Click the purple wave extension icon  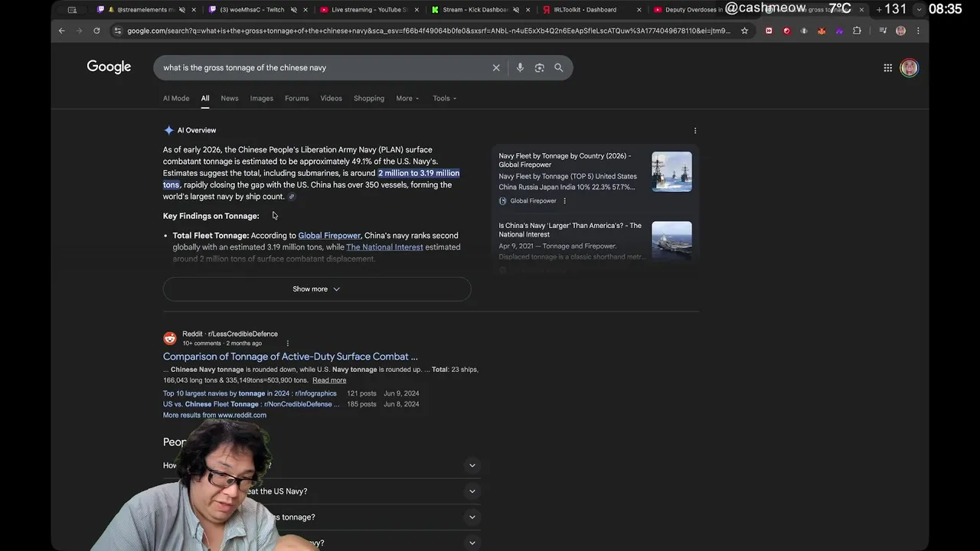(x=839, y=31)
